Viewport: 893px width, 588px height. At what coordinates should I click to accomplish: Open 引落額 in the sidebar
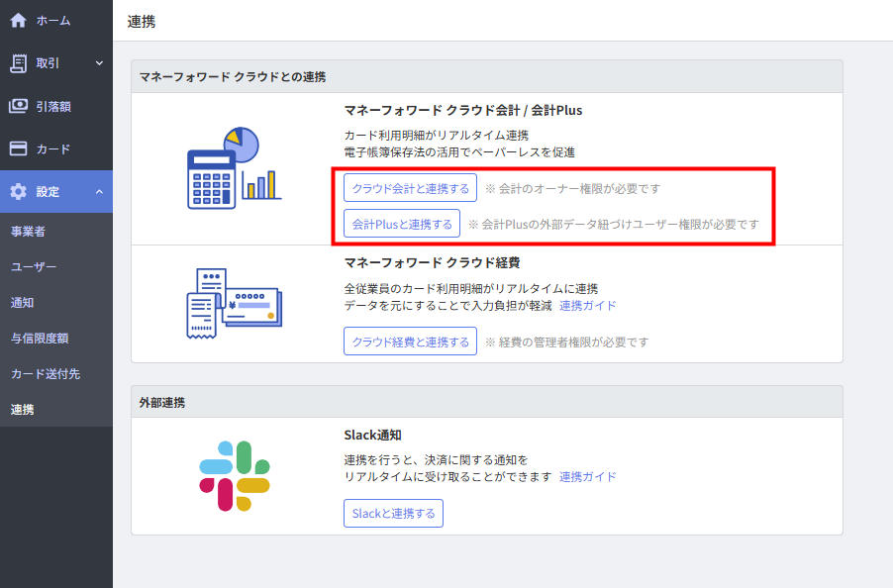56,106
